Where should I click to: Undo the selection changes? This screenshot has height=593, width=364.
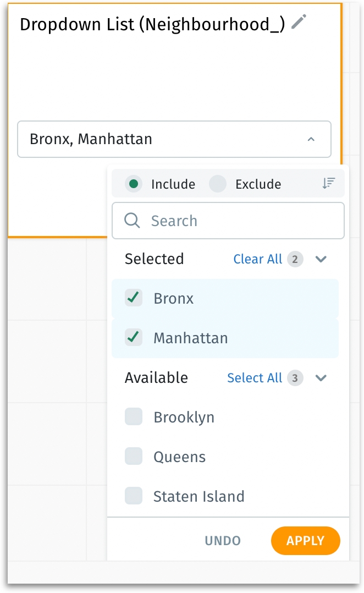[223, 541]
